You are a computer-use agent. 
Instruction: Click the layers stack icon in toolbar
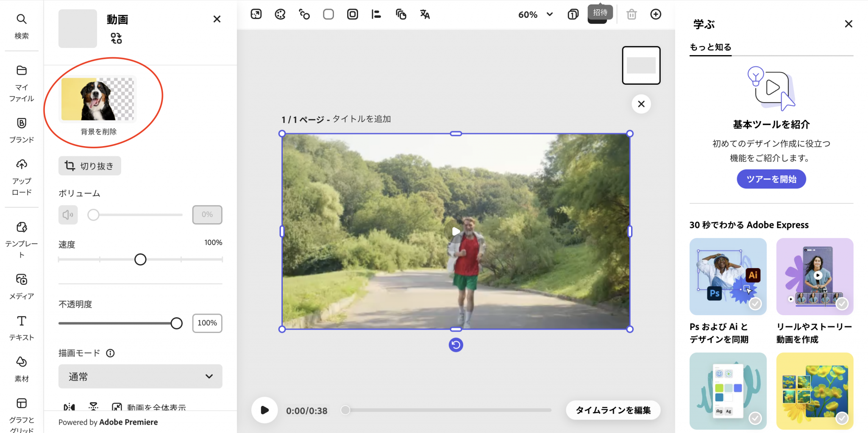[401, 14]
